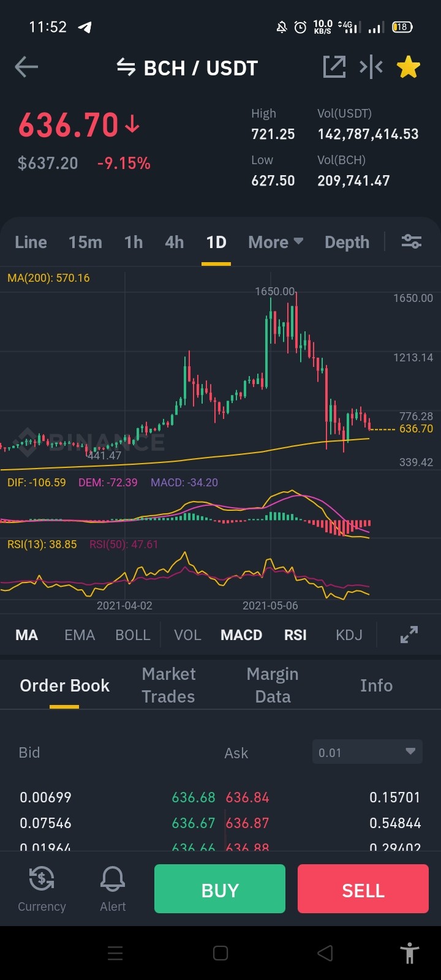Tap the compress split-view icon
Image resolution: width=441 pixels, height=980 pixels.
pos(371,67)
